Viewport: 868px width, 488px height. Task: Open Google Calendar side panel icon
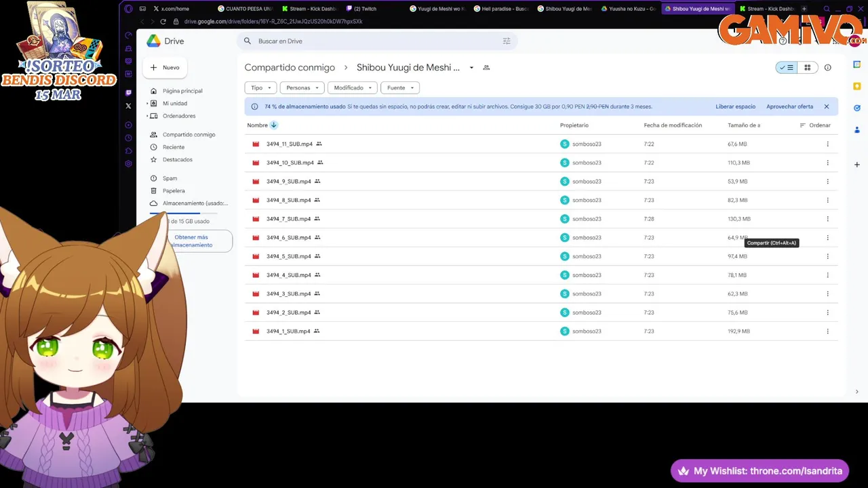click(x=857, y=65)
